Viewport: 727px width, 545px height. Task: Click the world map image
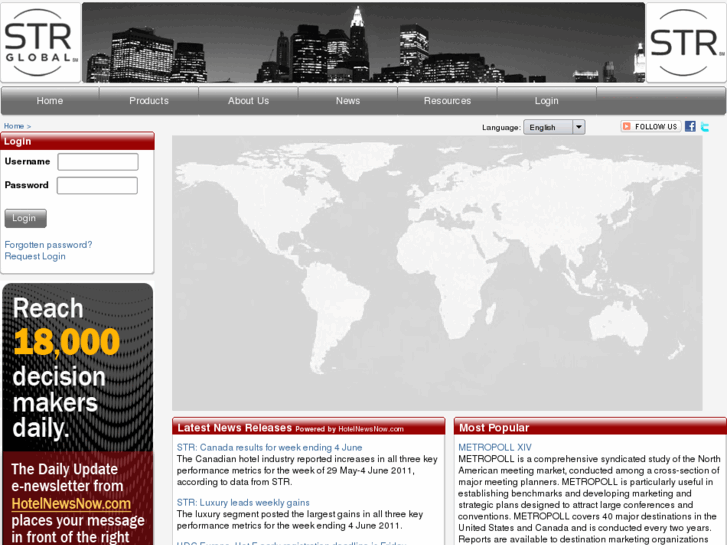coord(437,273)
